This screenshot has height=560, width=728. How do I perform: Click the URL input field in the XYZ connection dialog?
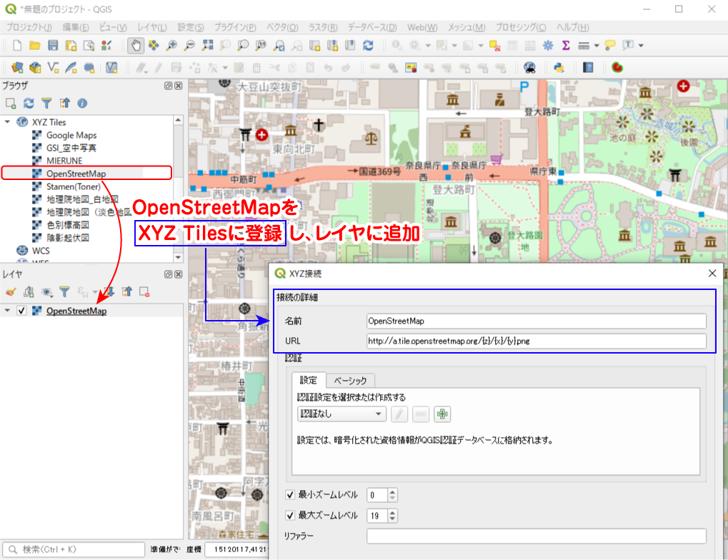click(x=536, y=341)
